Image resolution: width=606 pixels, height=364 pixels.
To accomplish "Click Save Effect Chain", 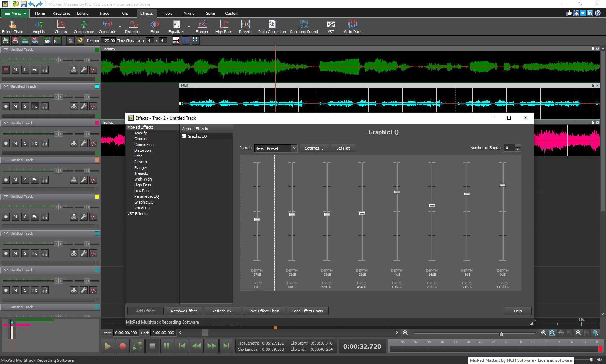I will click(x=264, y=311).
